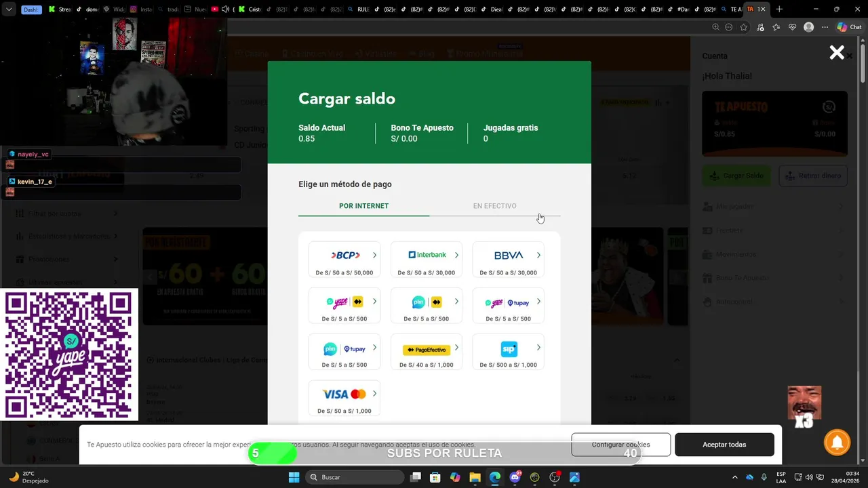Click the ¡Hola Thalia! greeting
This screenshot has width=868, height=488.
click(727, 76)
